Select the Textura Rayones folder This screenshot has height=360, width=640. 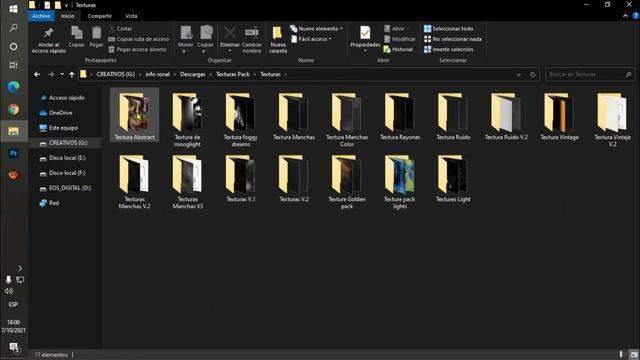click(400, 116)
